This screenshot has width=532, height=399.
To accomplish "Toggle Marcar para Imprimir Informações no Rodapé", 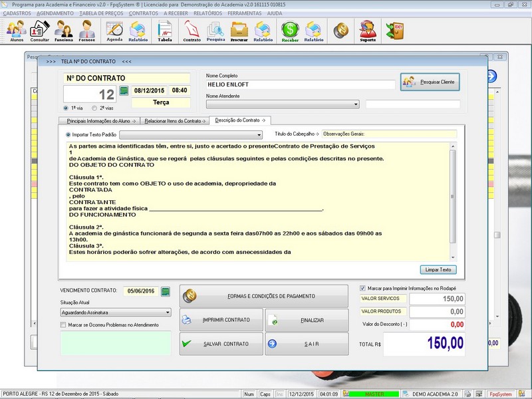I will tap(362, 288).
